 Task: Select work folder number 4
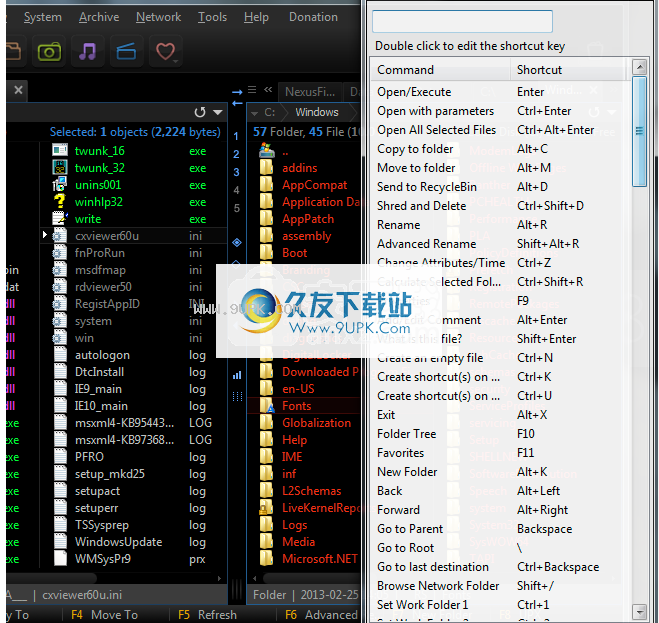(x=236, y=190)
